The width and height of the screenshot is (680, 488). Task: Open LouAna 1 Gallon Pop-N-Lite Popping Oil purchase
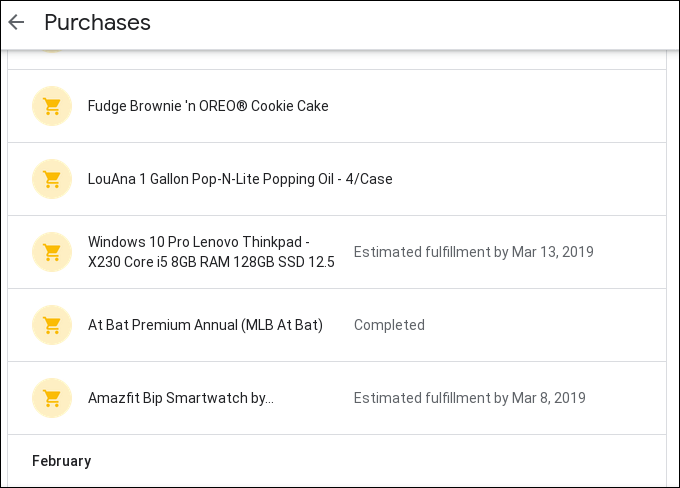pyautogui.click(x=337, y=179)
